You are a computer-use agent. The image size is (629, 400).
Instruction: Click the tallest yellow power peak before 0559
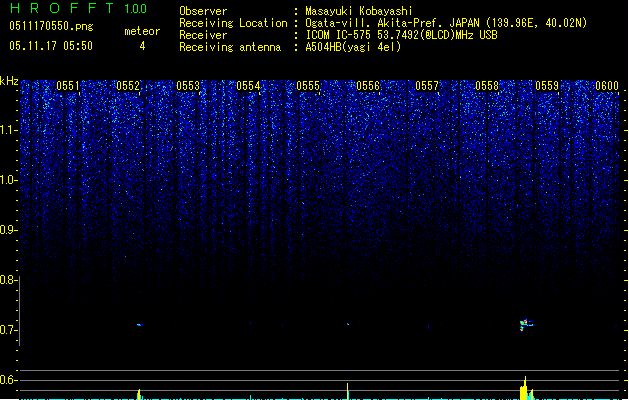pos(524,388)
